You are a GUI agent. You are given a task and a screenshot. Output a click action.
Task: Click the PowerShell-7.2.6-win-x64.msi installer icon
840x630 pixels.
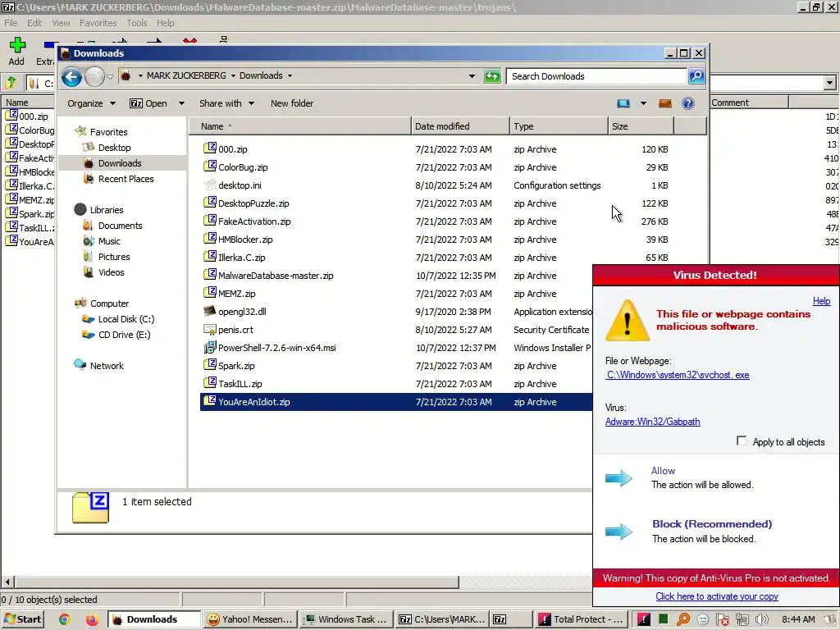pyautogui.click(x=209, y=347)
